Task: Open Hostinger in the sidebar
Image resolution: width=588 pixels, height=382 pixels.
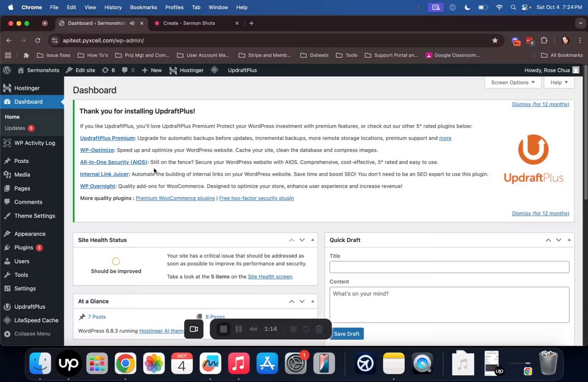Action: coord(32,88)
